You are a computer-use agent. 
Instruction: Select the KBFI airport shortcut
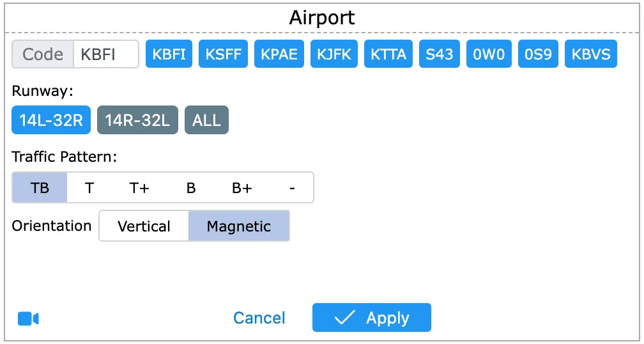[x=169, y=54]
